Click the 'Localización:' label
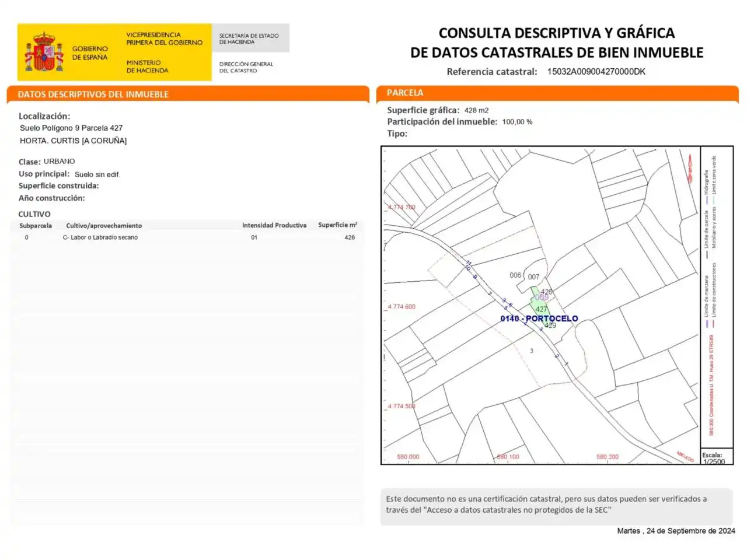 pyautogui.click(x=44, y=116)
